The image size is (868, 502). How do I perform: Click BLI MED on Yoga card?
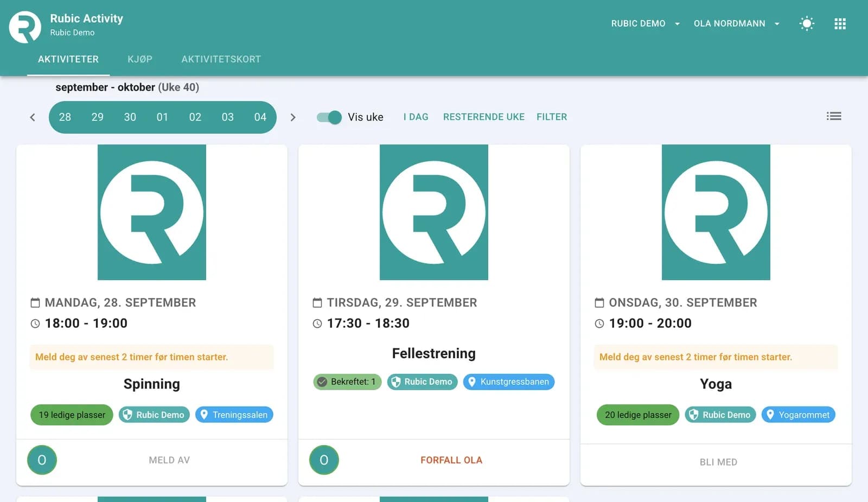point(718,462)
